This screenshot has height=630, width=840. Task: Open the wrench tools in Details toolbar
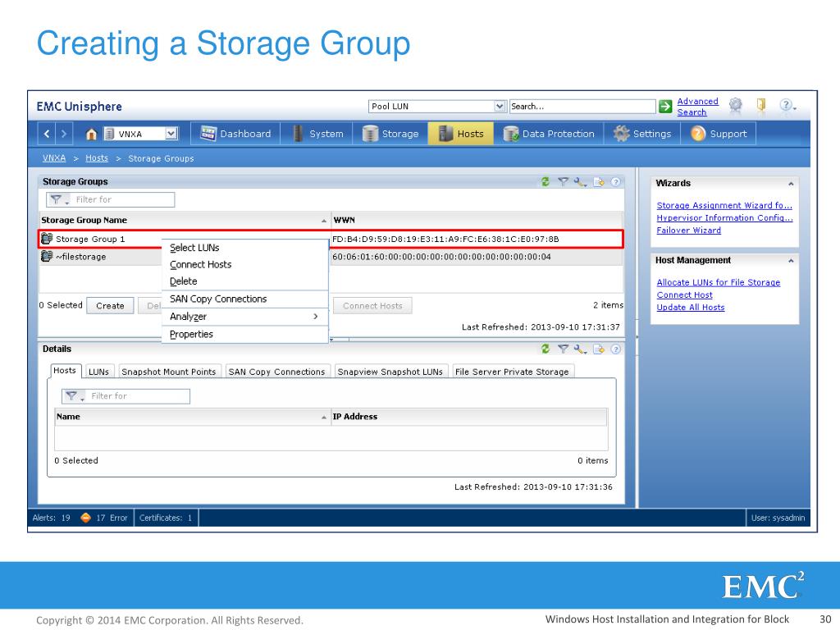pyautogui.click(x=580, y=349)
